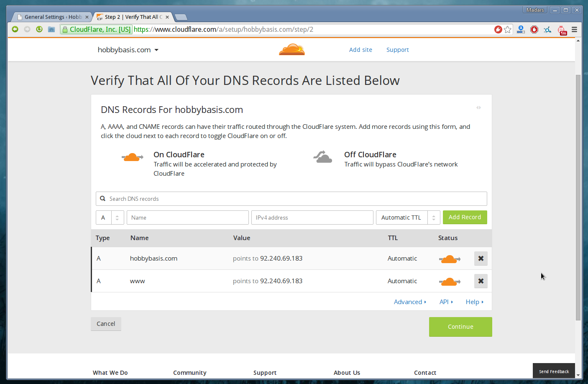The image size is (588, 384).
Task: Close the General Settings tab
Action: pyautogui.click(x=87, y=17)
